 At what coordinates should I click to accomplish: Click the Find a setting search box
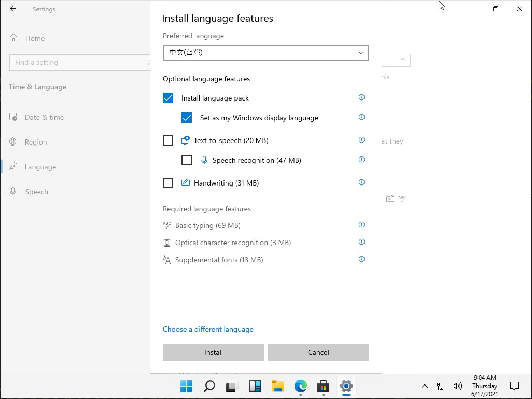tap(78, 62)
